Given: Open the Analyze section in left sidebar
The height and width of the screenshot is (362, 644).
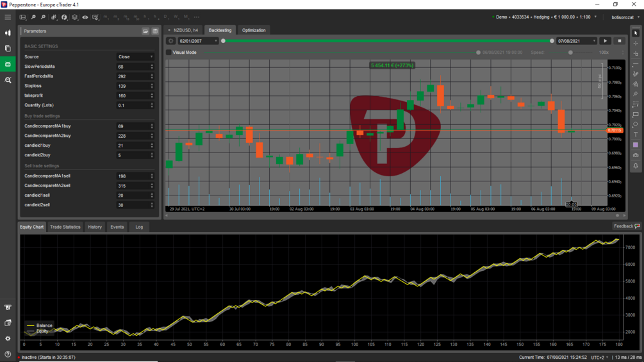Looking at the screenshot, I should pos(8,80).
